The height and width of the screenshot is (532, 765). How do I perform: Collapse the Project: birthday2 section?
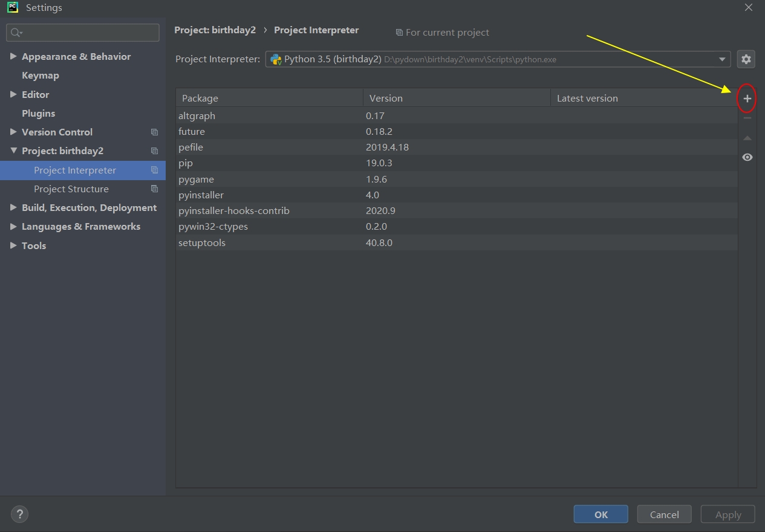click(x=13, y=151)
